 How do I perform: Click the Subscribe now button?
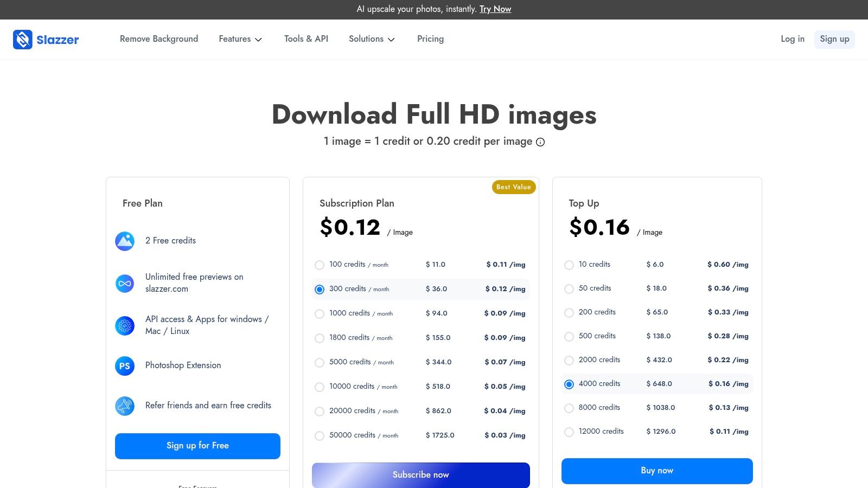tap(420, 474)
